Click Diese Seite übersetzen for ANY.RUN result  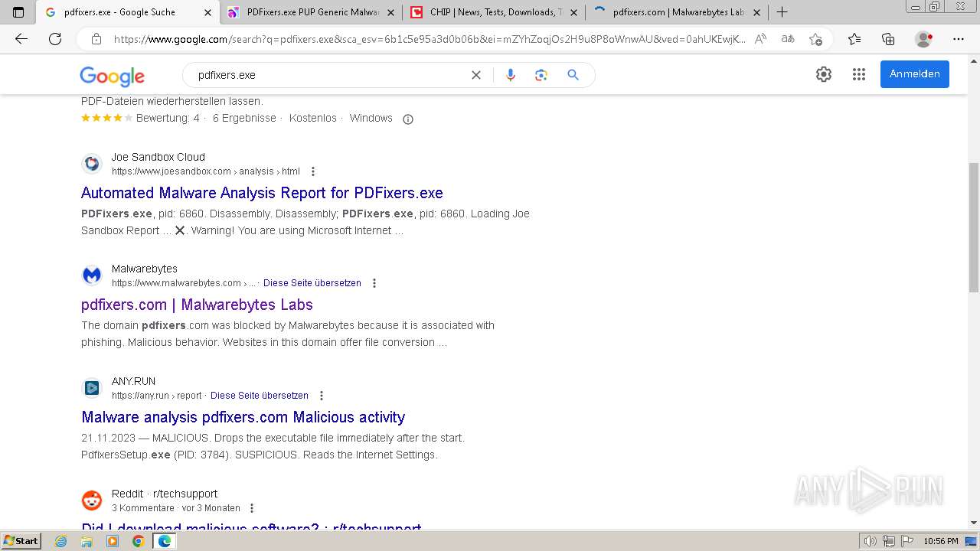(260, 396)
